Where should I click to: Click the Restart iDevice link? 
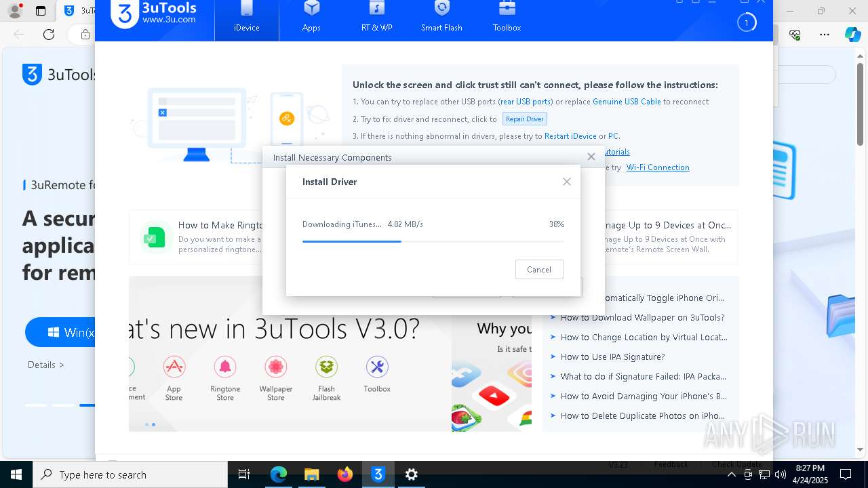click(570, 136)
